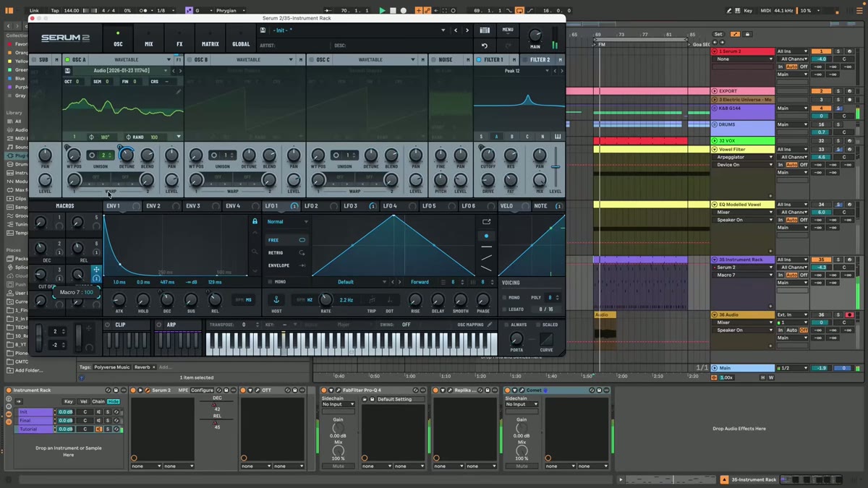Click the LFO anchor HOST icon
The width and height of the screenshot is (868, 488).
pyautogui.click(x=276, y=299)
